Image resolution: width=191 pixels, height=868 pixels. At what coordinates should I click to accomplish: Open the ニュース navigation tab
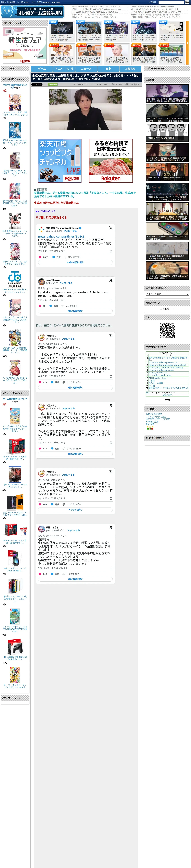coord(86,69)
